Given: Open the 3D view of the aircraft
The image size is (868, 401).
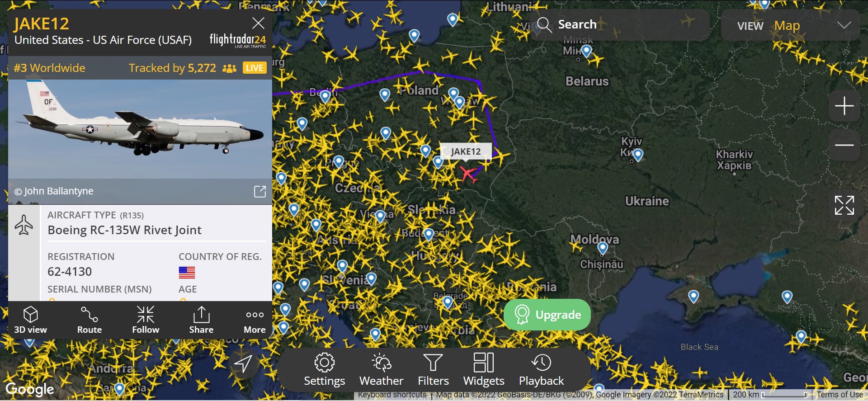Looking at the screenshot, I should click(x=30, y=320).
